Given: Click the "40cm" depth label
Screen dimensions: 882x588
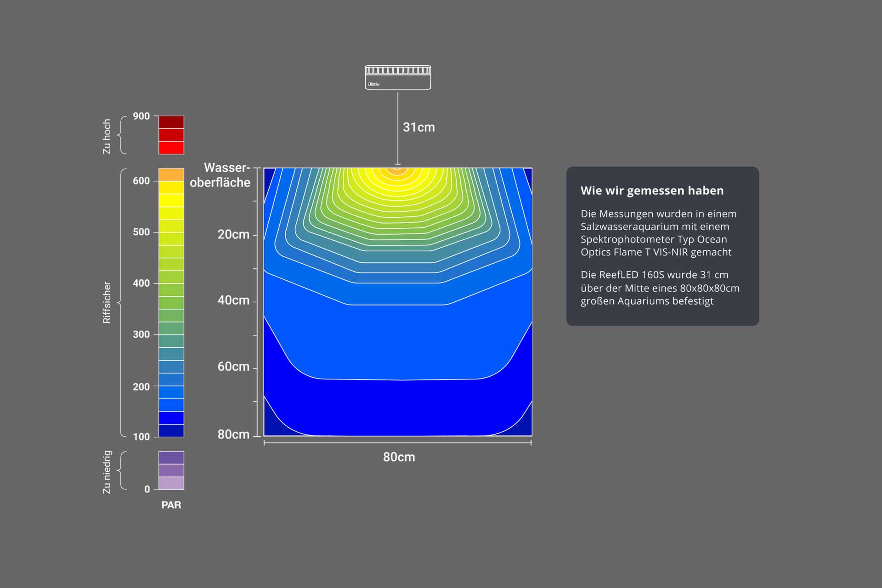Looking at the screenshot, I should coord(233,300).
